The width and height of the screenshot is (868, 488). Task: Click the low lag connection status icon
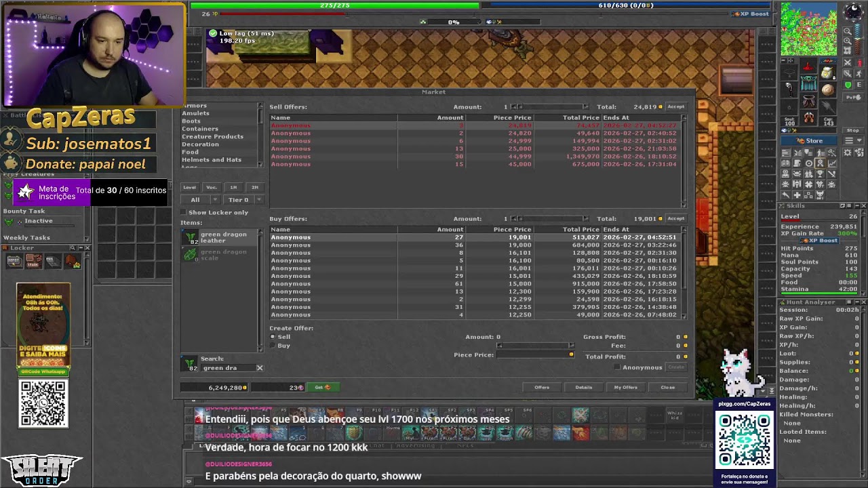coord(213,33)
